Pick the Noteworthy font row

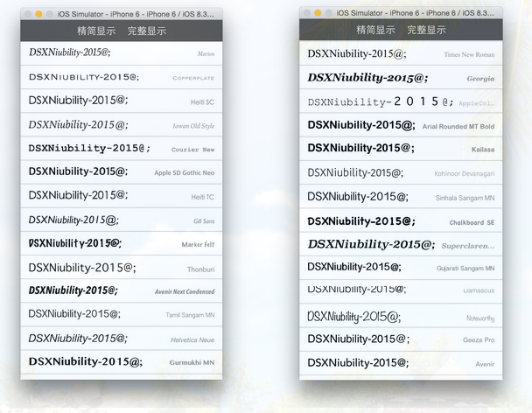[401, 317]
